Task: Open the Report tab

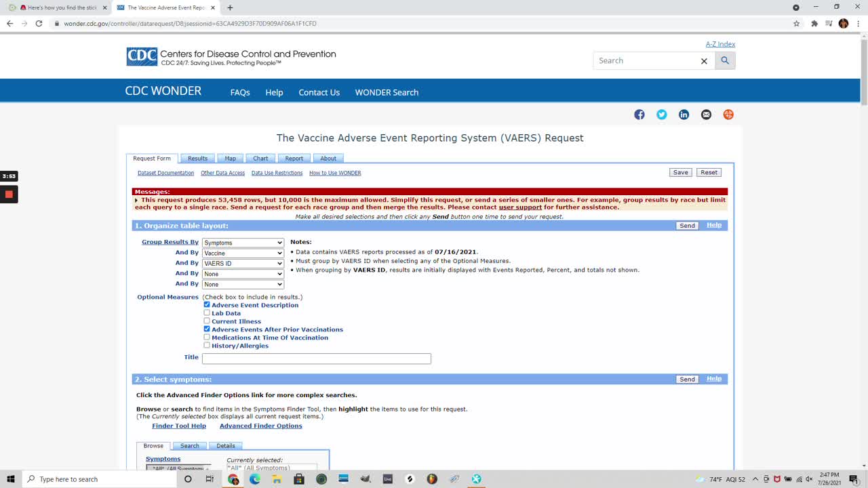Action: tap(294, 159)
